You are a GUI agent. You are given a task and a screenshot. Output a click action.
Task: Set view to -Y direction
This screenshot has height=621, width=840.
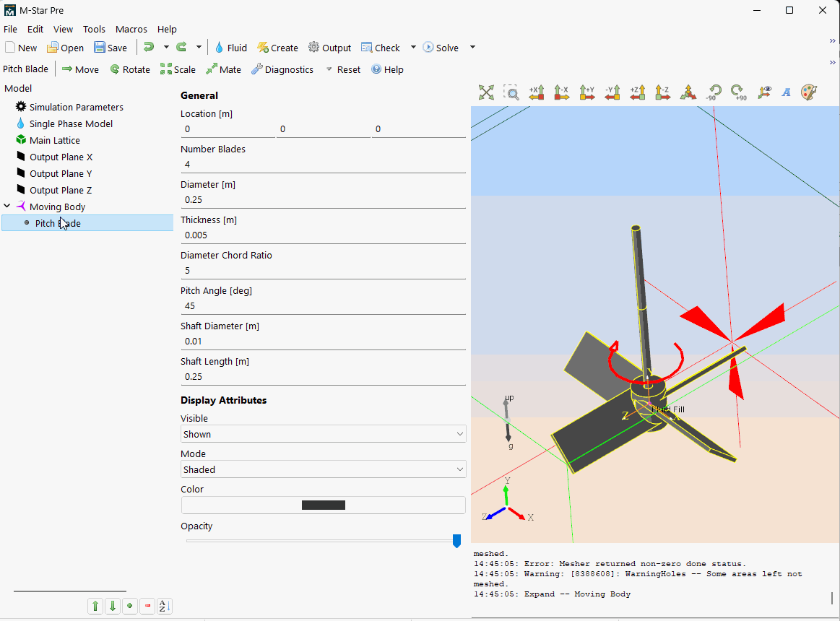coord(612,92)
